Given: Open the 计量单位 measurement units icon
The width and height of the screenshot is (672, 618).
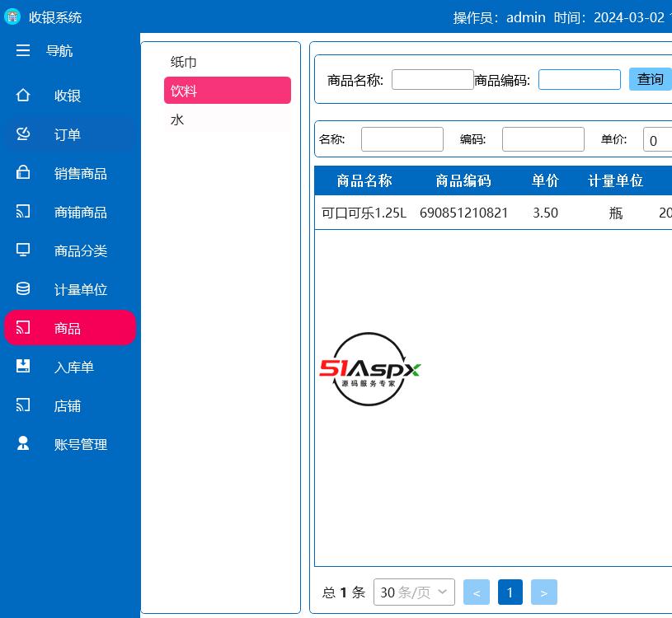Looking at the screenshot, I should point(22,289).
